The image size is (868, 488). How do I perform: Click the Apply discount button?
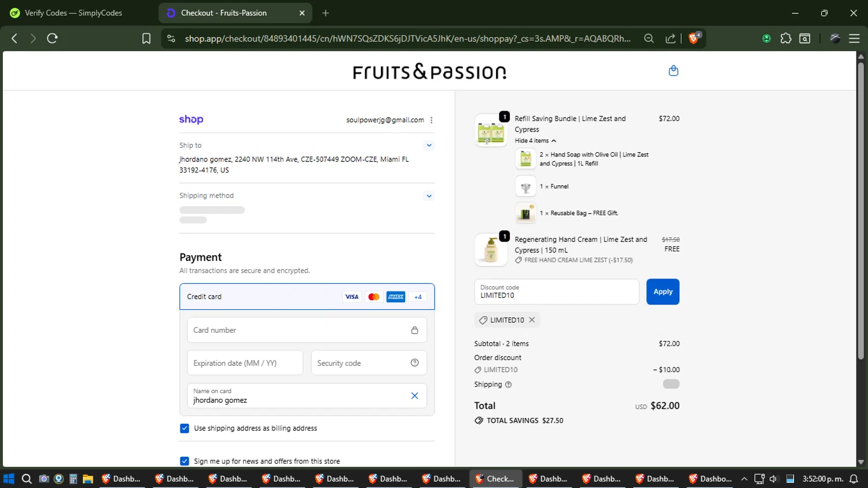(663, 292)
